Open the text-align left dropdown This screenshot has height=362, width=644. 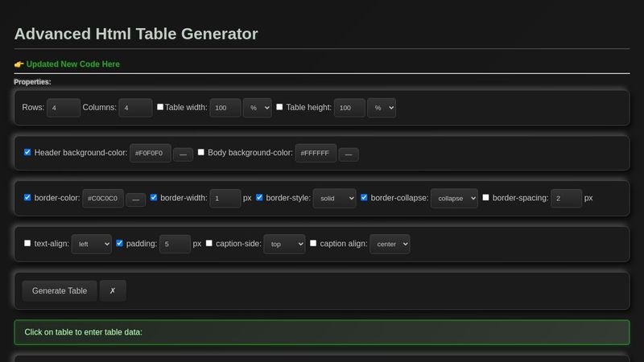[x=92, y=244]
